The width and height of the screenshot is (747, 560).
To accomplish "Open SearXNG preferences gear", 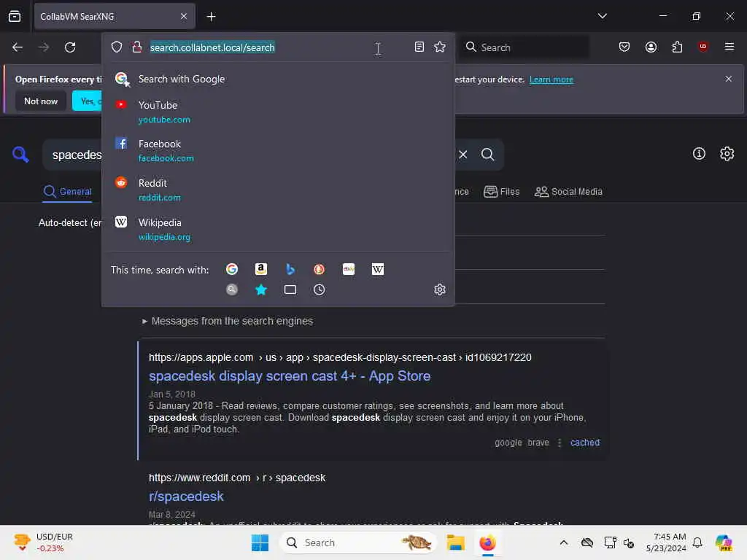I will tap(727, 153).
